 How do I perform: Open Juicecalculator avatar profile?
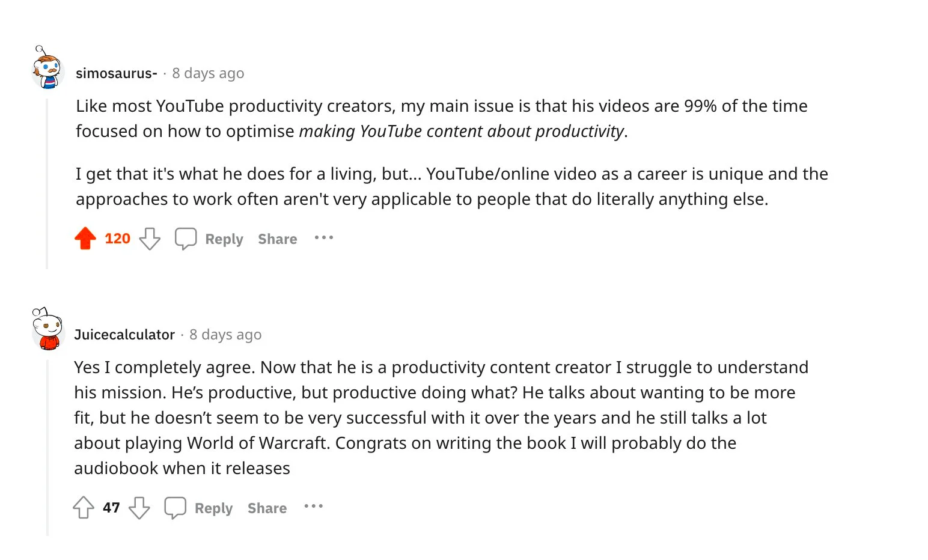[47, 329]
